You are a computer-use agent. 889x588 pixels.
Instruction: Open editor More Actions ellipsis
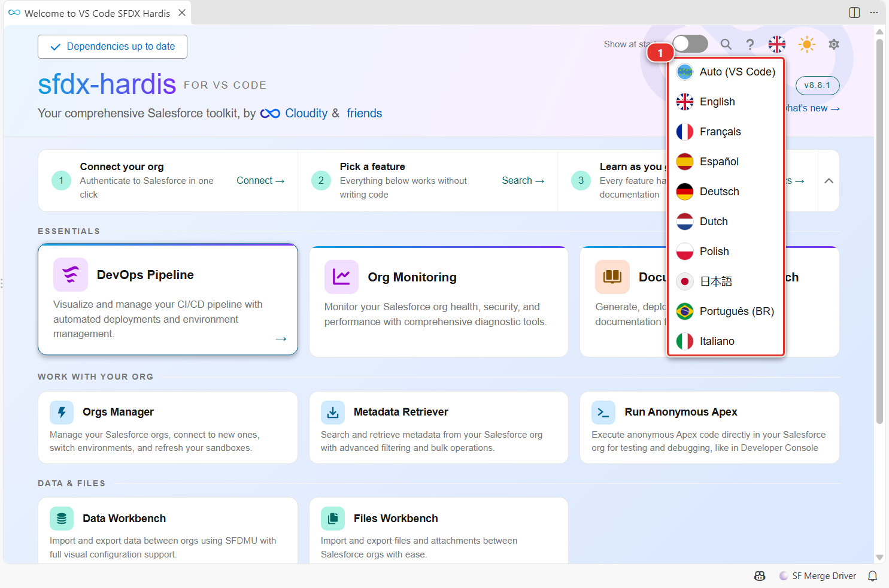(874, 13)
